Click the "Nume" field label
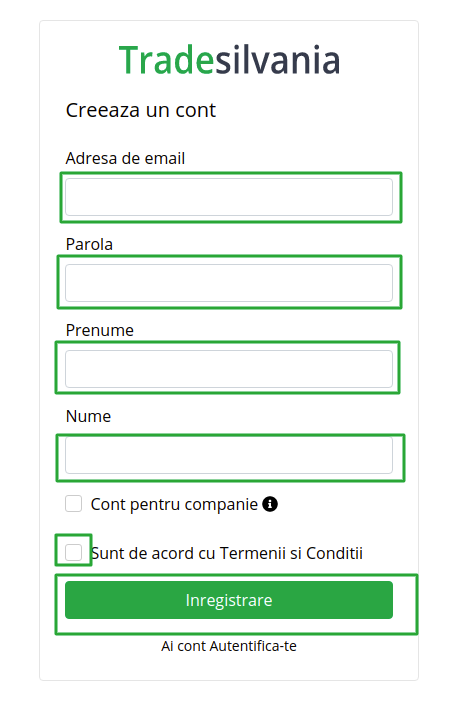 coord(88,416)
